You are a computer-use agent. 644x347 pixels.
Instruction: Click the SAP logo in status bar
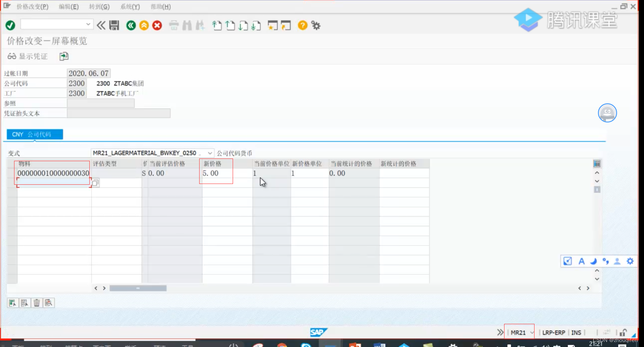coord(318,333)
